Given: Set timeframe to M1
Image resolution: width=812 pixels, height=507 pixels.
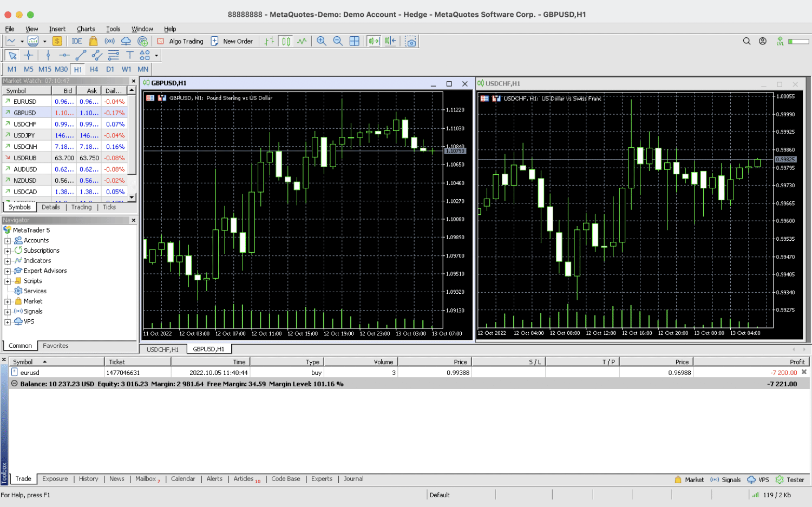Looking at the screenshot, I should [x=12, y=69].
